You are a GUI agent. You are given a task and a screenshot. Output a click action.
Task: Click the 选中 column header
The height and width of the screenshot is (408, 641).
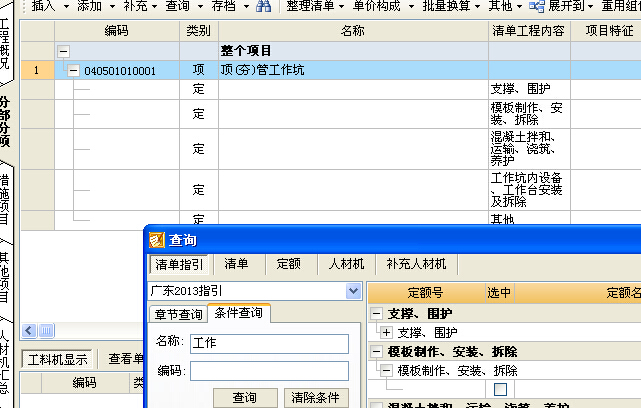tap(499, 293)
